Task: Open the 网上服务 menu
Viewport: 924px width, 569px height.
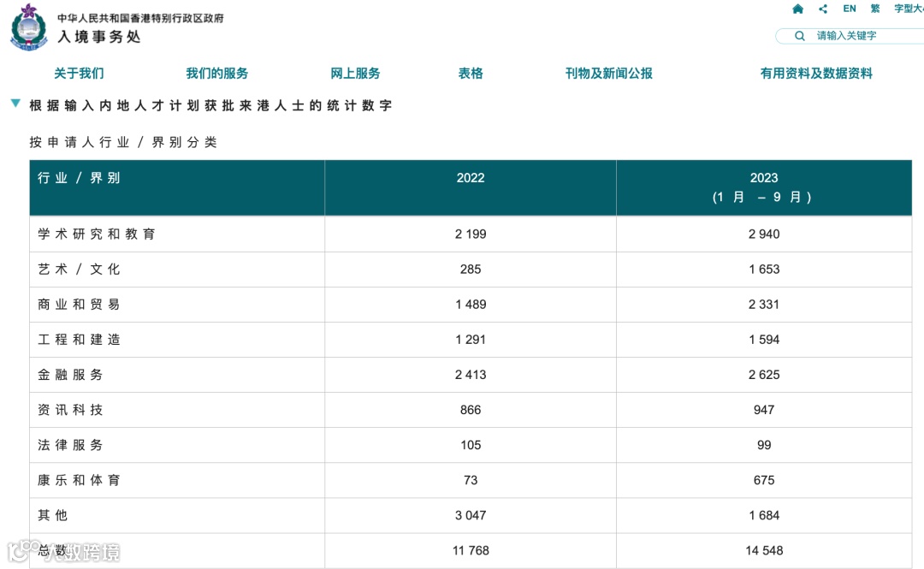Action: pyautogui.click(x=355, y=74)
